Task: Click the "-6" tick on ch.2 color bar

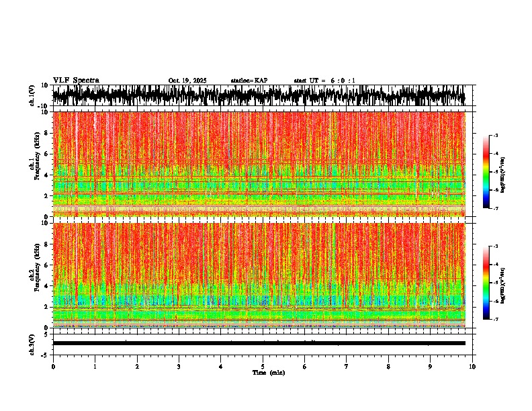Action: click(495, 301)
